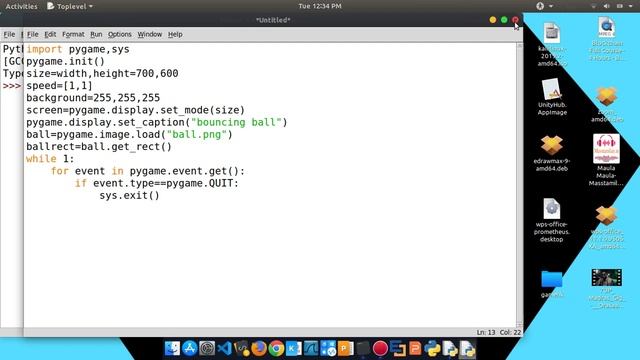The width and height of the screenshot is (640, 360).
Task: Open the Finder-style file manager in the dock
Action: pyautogui.click(x=172, y=349)
